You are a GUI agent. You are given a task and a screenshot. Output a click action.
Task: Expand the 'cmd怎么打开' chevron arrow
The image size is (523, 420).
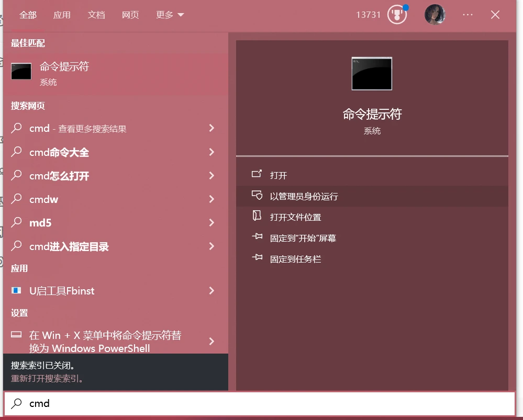[x=212, y=176]
